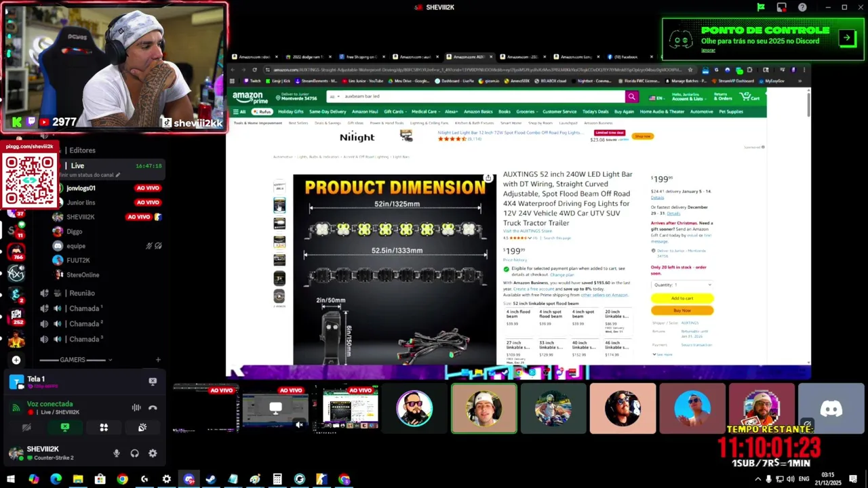Stop screen sharing green button
The image size is (868, 488).
[x=65, y=428]
